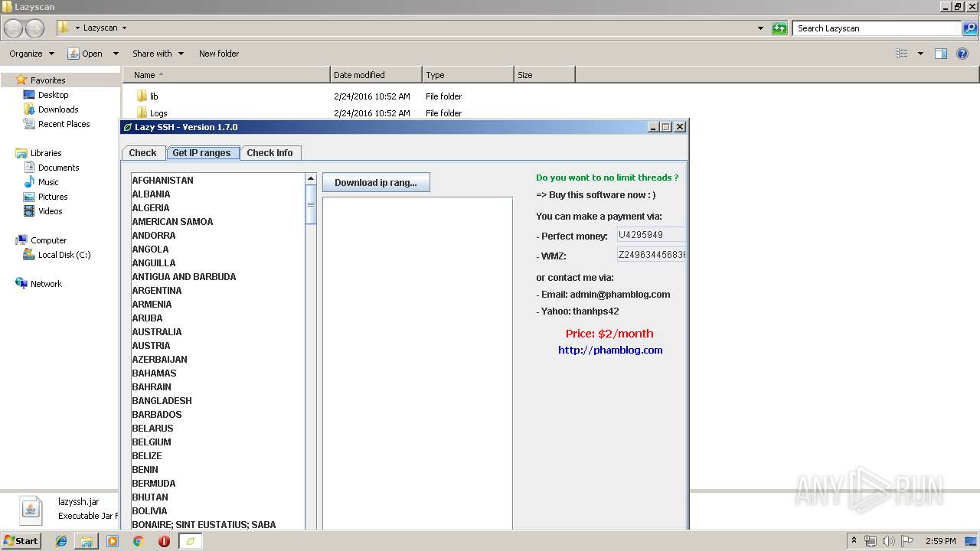Click the Explorer back arrow
The height and width of the screenshot is (551, 980).
13,28
